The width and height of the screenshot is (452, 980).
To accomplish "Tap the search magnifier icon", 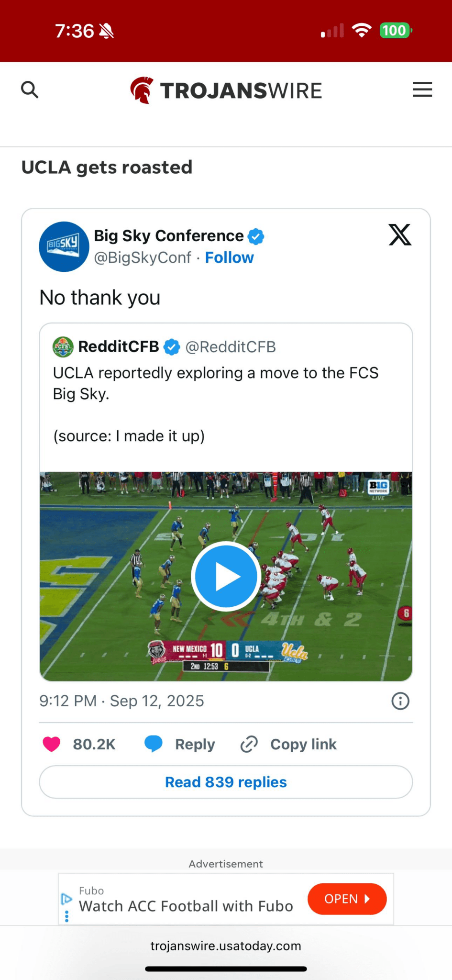I will [30, 89].
